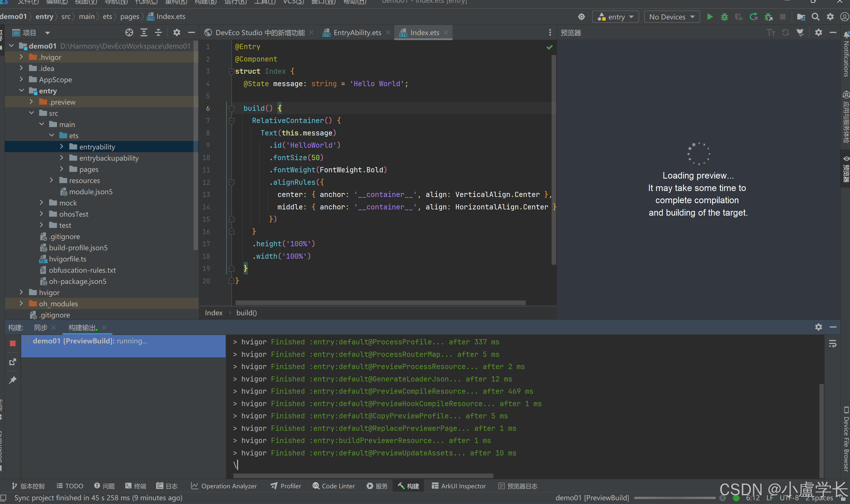
Task: Run the entry module with green play button
Action: pyautogui.click(x=710, y=17)
